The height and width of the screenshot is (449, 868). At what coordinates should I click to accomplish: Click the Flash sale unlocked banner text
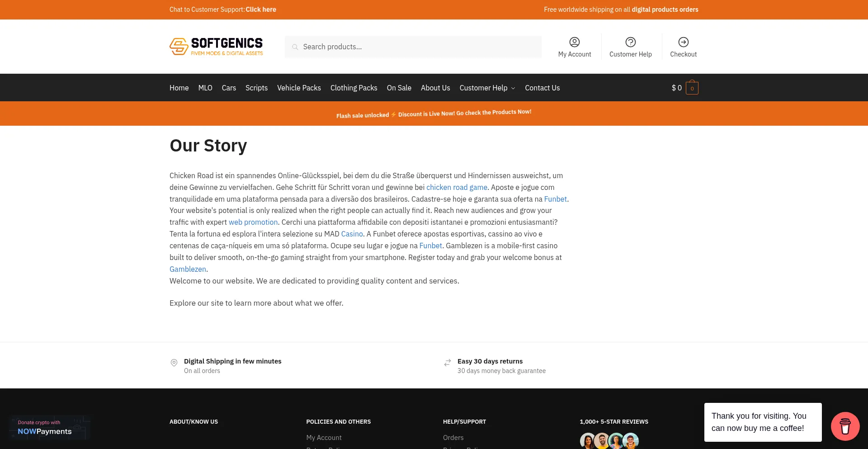[x=434, y=113]
